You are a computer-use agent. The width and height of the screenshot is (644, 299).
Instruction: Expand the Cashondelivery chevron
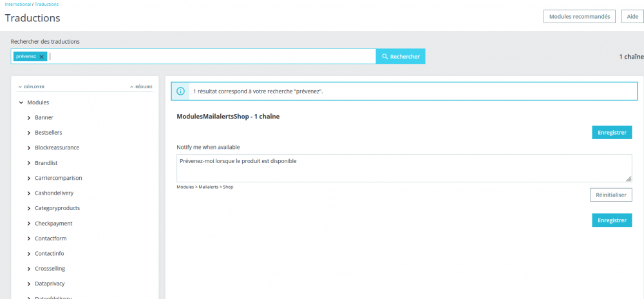29,193
